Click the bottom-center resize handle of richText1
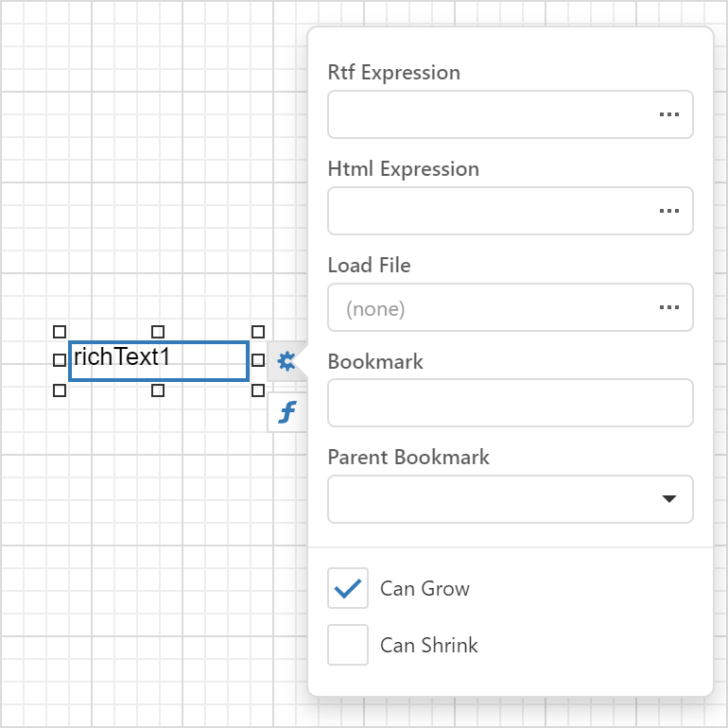Viewport: 728px width, 728px height. [158, 390]
